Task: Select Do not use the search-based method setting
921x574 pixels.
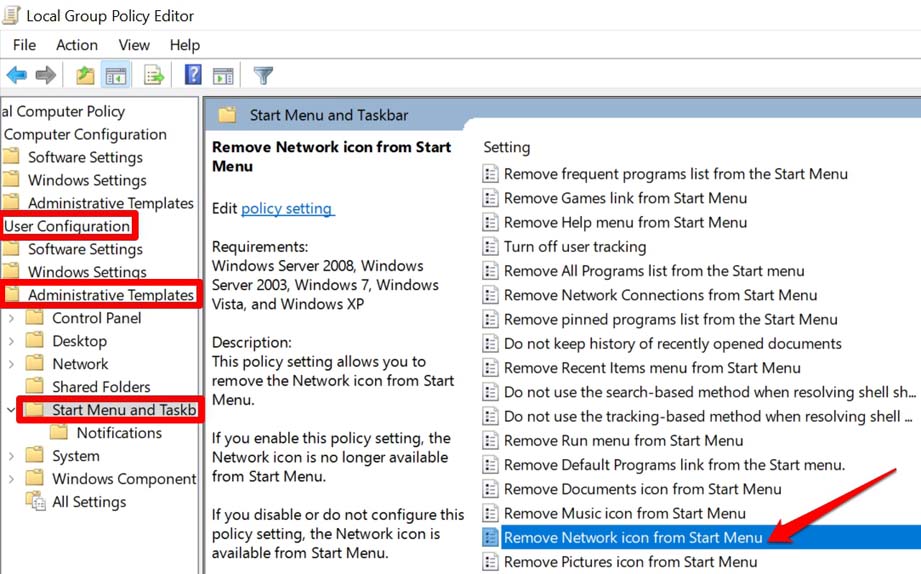Action: click(x=710, y=392)
